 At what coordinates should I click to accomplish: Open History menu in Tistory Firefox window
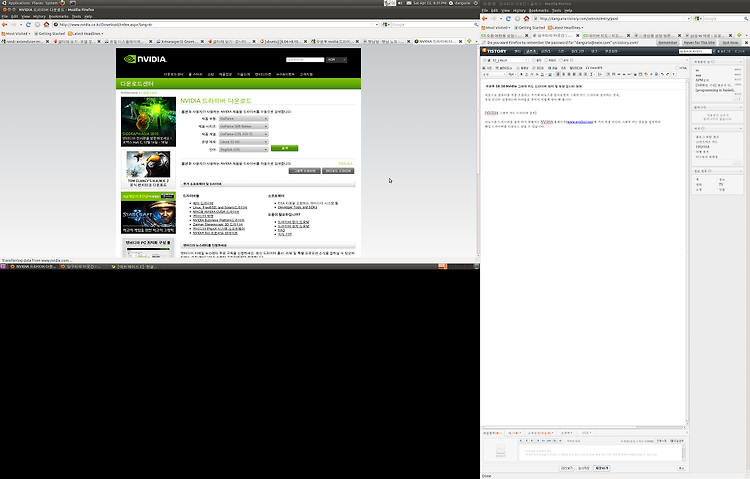click(x=519, y=10)
